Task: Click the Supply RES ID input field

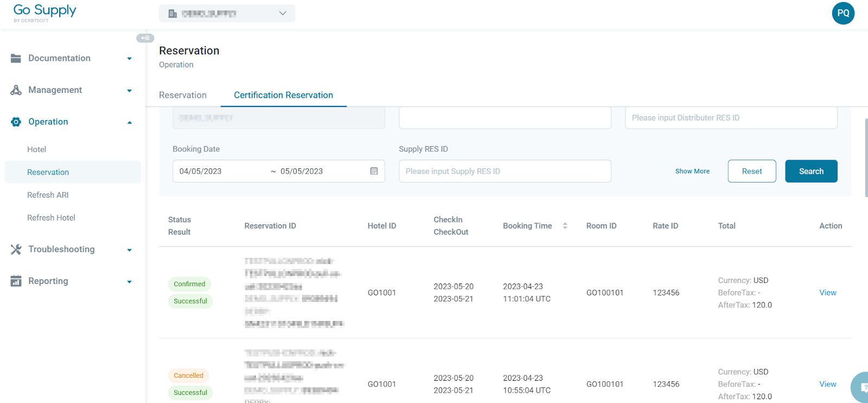Action: click(x=505, y=171)
